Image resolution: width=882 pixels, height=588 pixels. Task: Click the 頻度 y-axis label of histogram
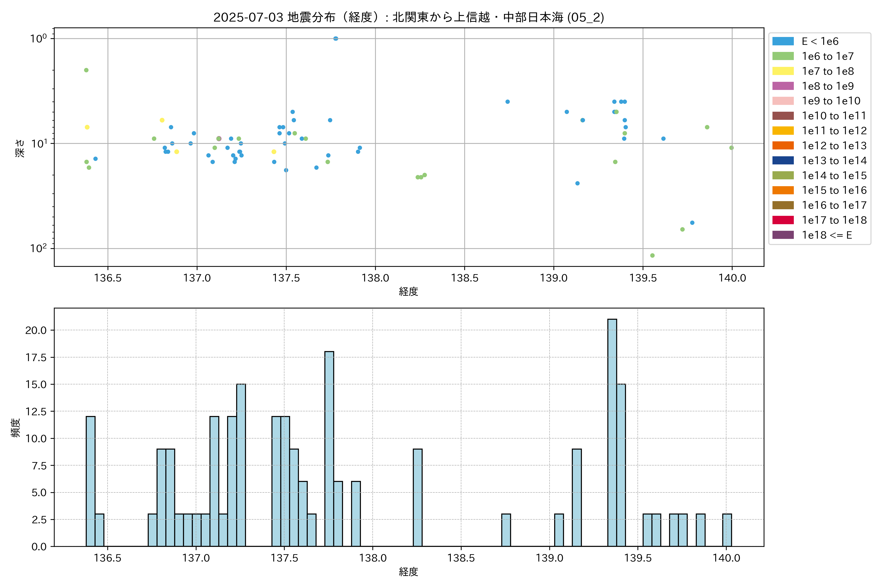[x=16, y=428]
